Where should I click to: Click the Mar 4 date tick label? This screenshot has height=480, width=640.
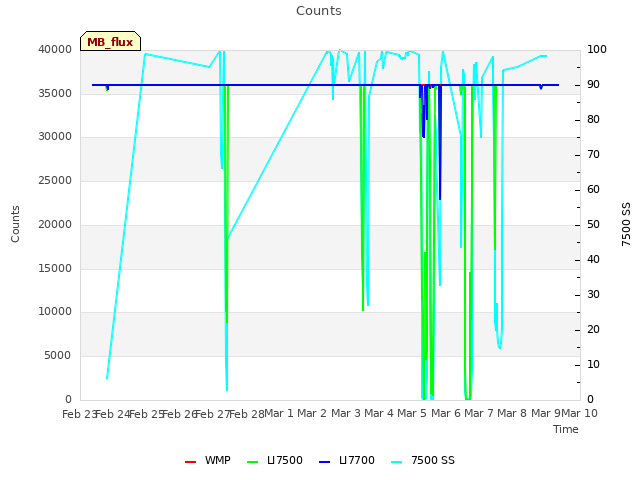(x=379, y=413)
